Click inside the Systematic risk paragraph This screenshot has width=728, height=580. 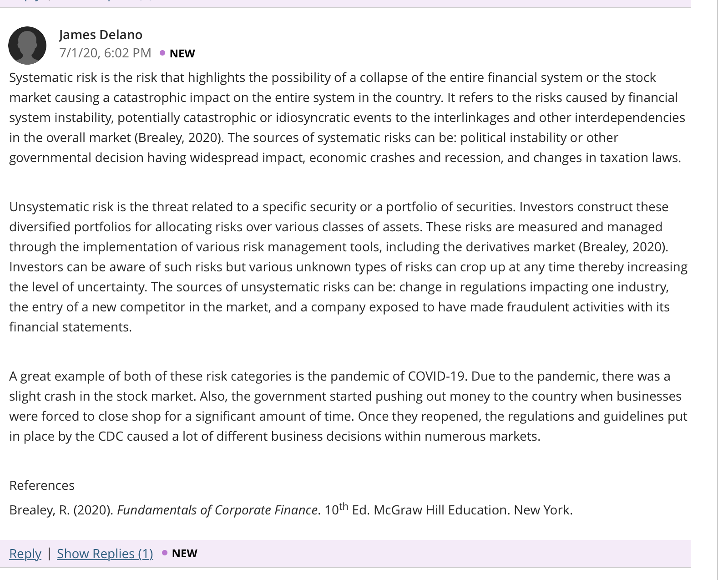pos(347,117)
